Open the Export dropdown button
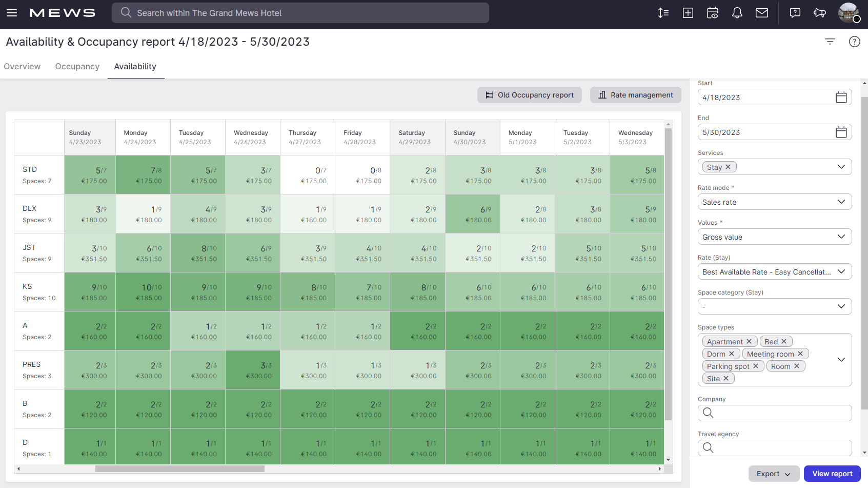868x488 pixels. (774, 474)
